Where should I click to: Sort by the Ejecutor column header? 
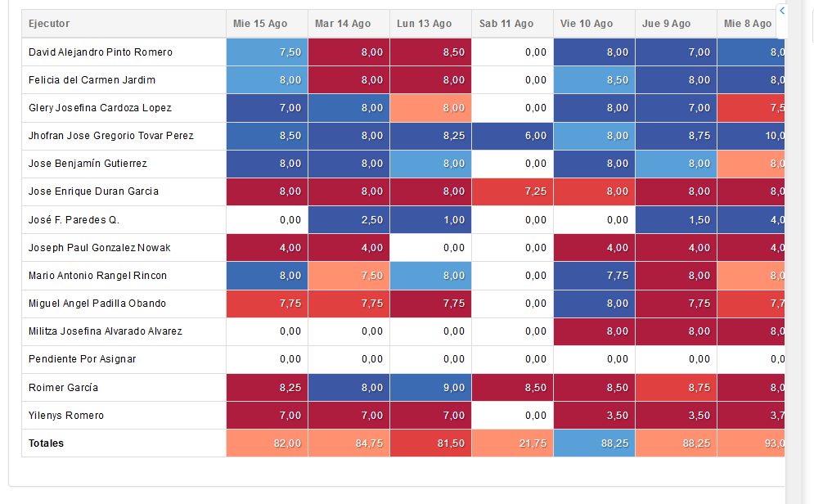49,24
